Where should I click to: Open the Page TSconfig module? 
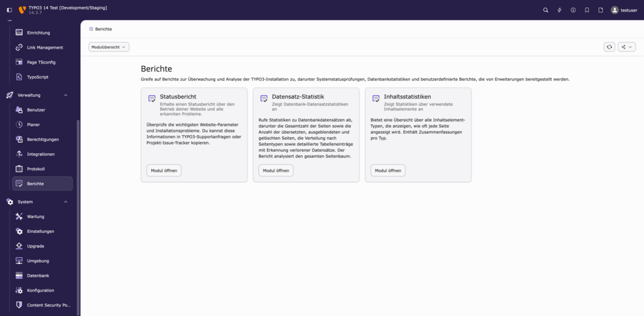click(x=42, y=62)
